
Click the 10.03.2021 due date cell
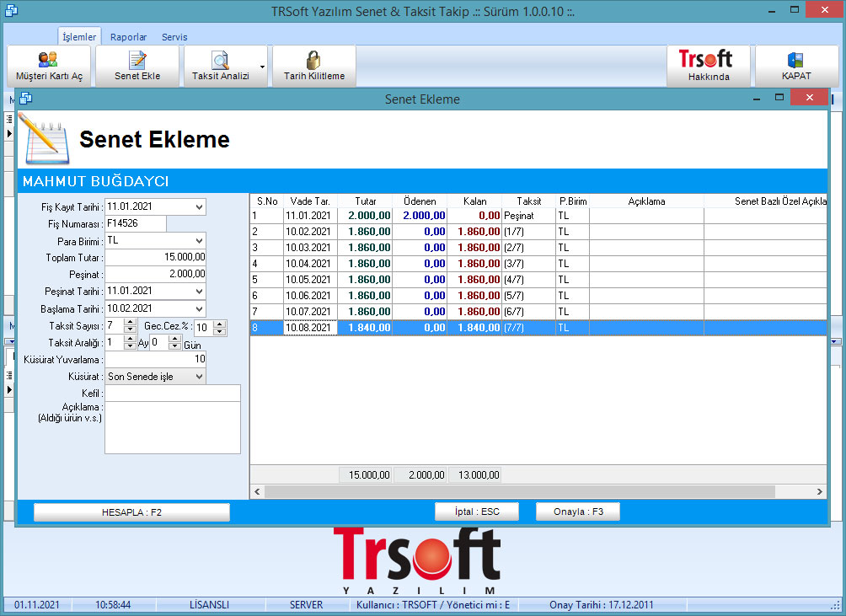point(310,248)
